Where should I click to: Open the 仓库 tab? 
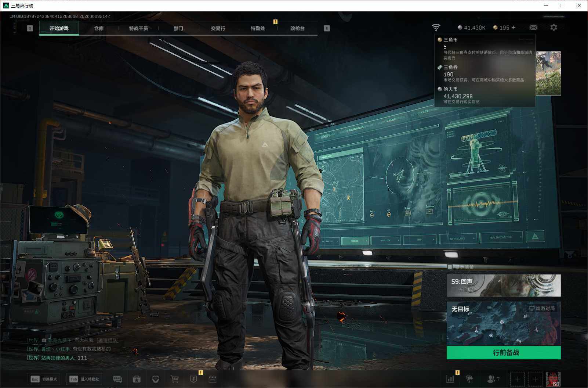pyautogui.click(x=99, y=28)
